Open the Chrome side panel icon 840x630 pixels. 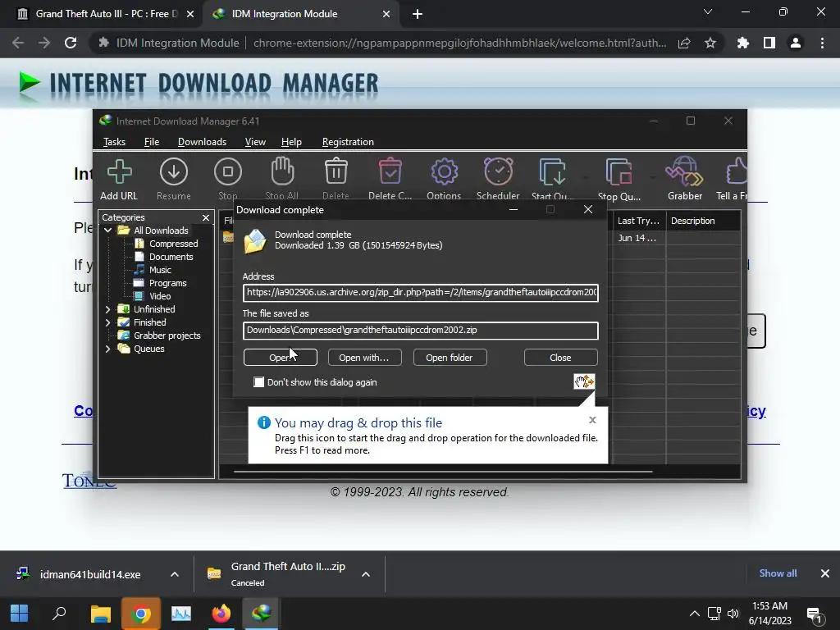[769, 43]
